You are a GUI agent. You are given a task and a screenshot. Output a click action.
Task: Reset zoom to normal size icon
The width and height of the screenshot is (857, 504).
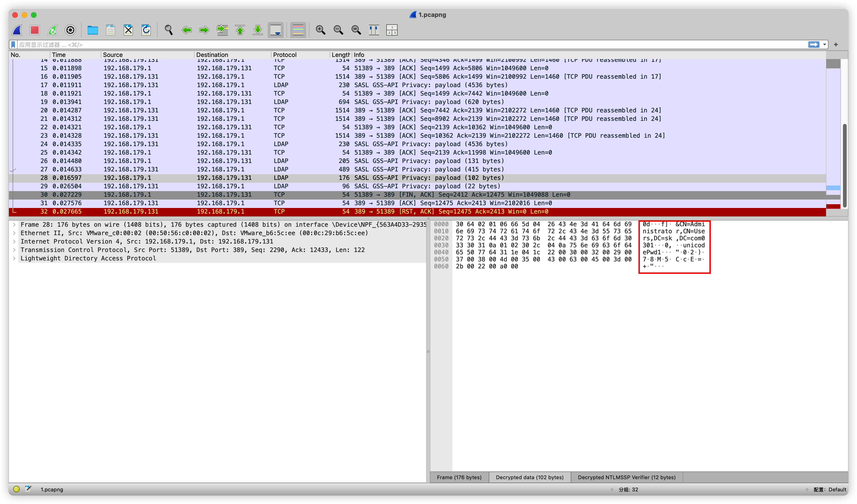point(356,30)
